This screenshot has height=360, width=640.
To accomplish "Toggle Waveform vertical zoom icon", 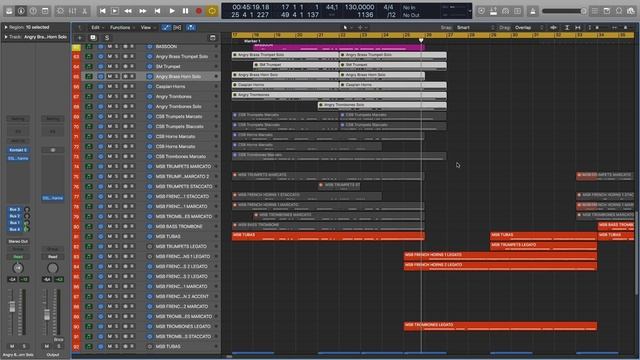I will (554, 27).
